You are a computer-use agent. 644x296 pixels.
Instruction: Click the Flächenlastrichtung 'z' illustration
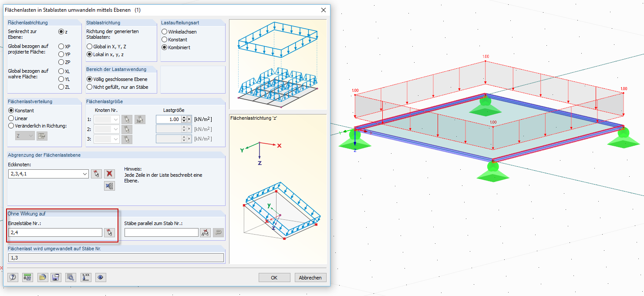pos(278,189)
